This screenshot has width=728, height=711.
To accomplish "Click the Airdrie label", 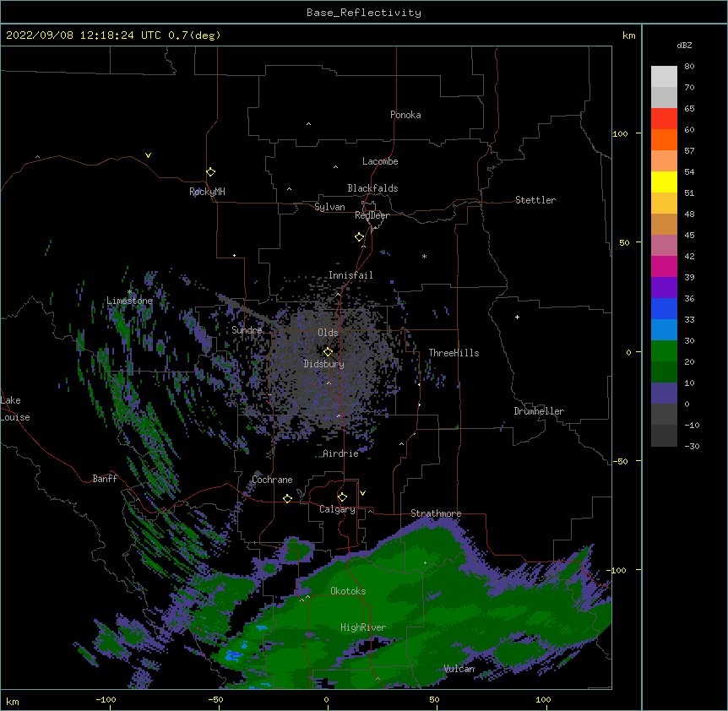I will click(340, 453).
